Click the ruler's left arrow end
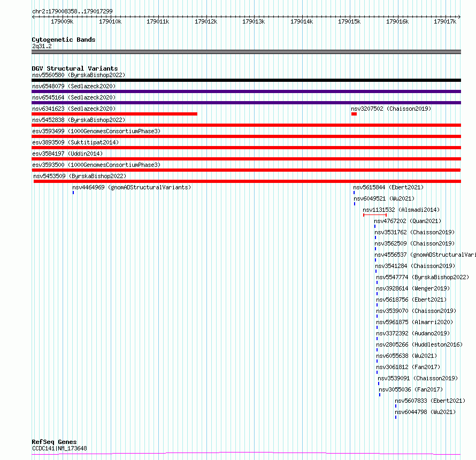476x460 pixels. pyautogui.click(x=33, y=17)
